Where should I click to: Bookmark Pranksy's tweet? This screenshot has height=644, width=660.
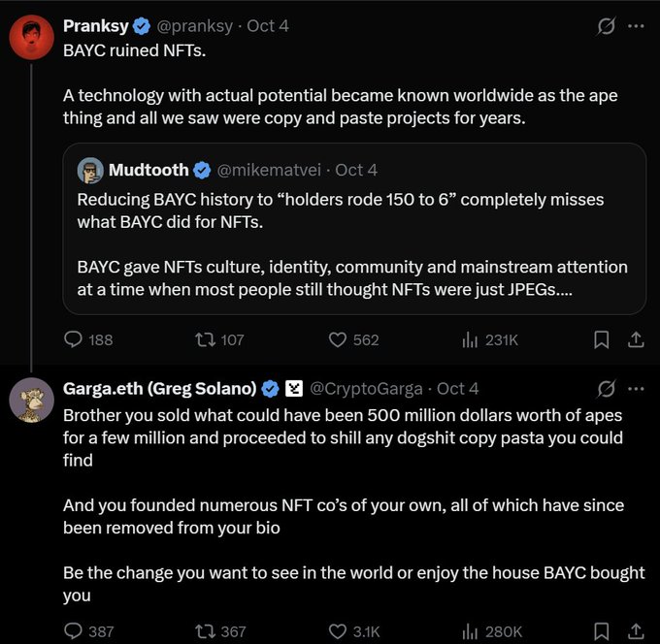coord(601,339)
